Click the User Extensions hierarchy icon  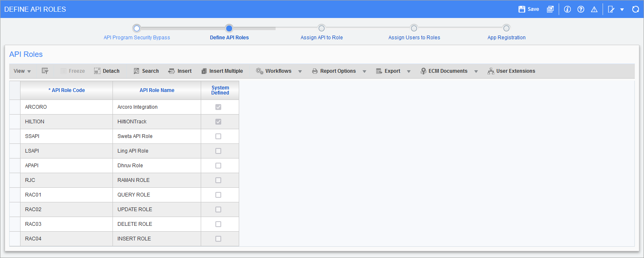pos(491,71)
